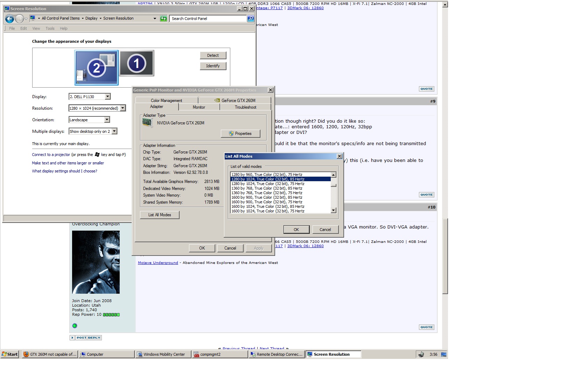Switch to the Monitor tab
The width and height of the screenshot is (588, 368).
coord(199,107)
